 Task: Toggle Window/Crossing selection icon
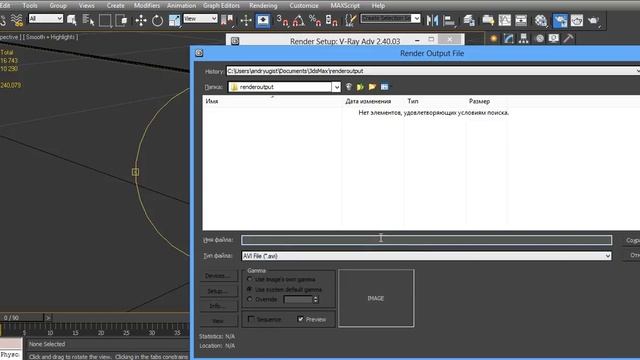point(121,20)
